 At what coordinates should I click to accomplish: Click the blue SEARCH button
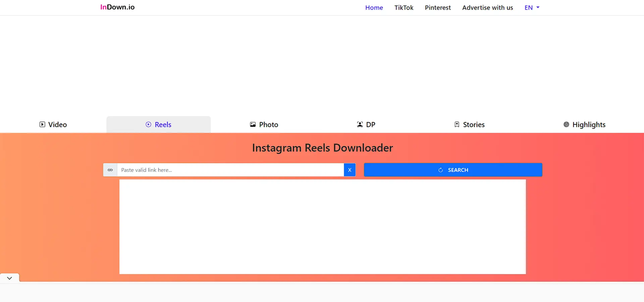453,170
